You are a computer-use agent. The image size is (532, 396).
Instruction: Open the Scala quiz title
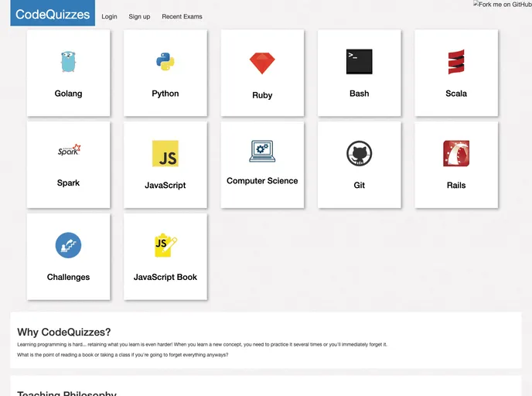[456, 94]
